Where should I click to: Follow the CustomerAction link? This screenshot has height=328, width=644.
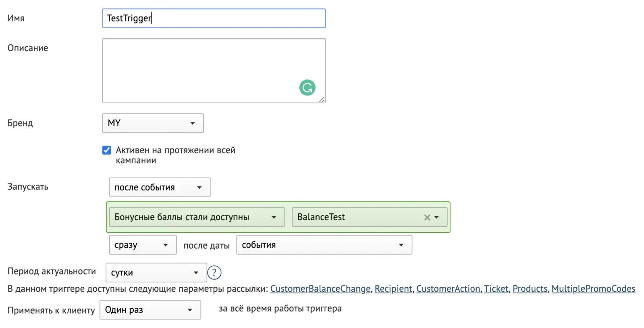[x=448, y=289]
